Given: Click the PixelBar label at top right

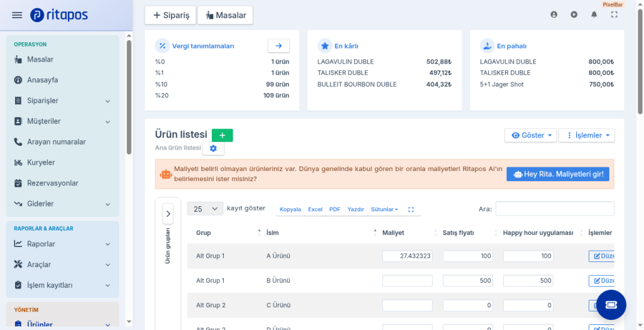Looking at the screenshot, I should pos(613,4).
